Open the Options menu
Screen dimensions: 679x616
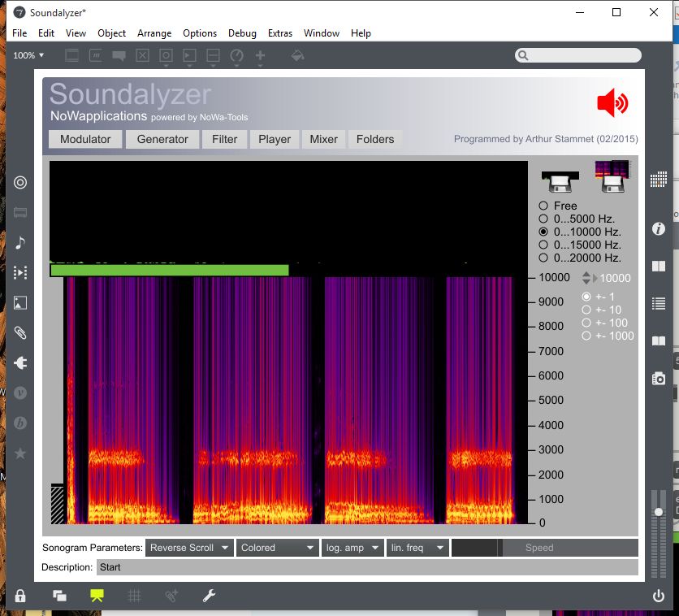pos(200,33)
